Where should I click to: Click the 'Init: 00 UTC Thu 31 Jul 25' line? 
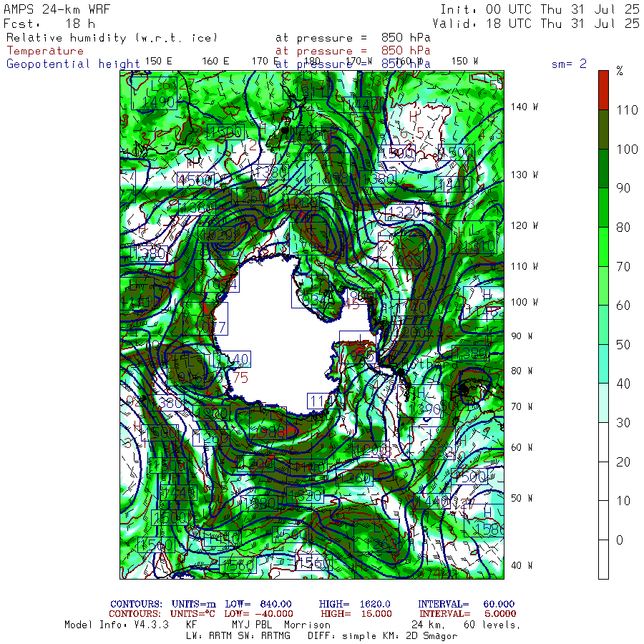(x=540, y=9)
